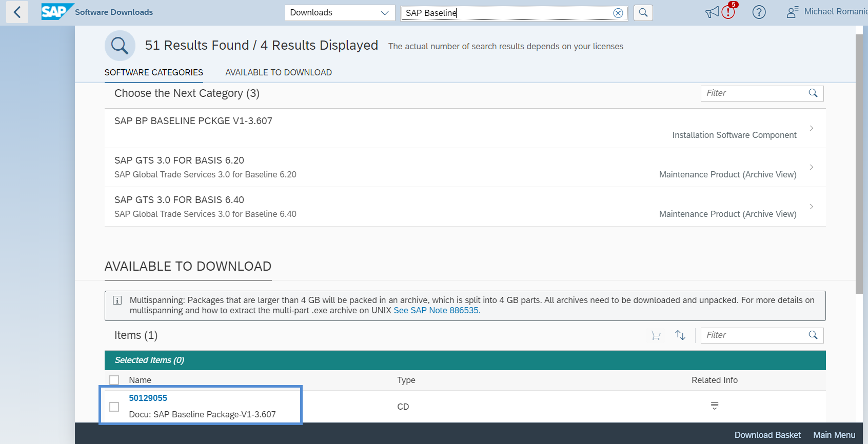Click the Related Info column header
Image resolution: width=868 pixels, height=444 pixels.
[715, 380]
